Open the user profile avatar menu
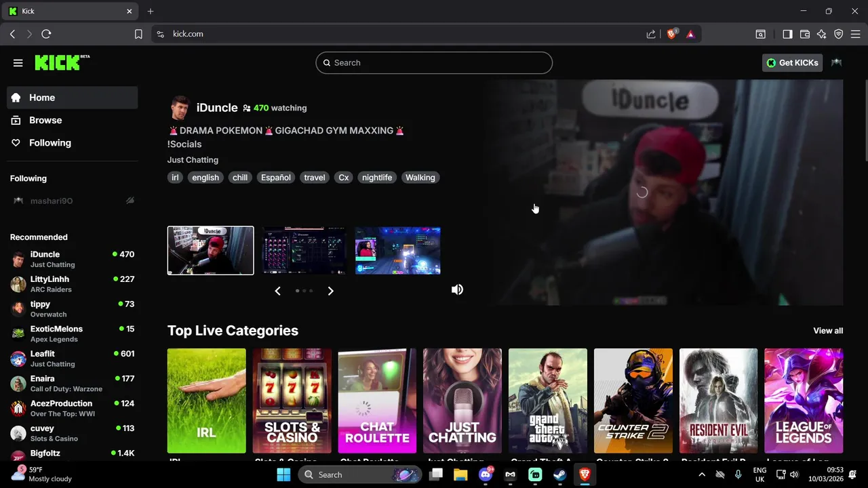 (x=836, y=62)
